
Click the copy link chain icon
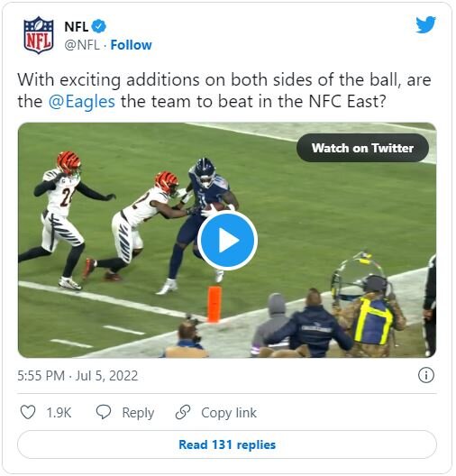point(183,412)
